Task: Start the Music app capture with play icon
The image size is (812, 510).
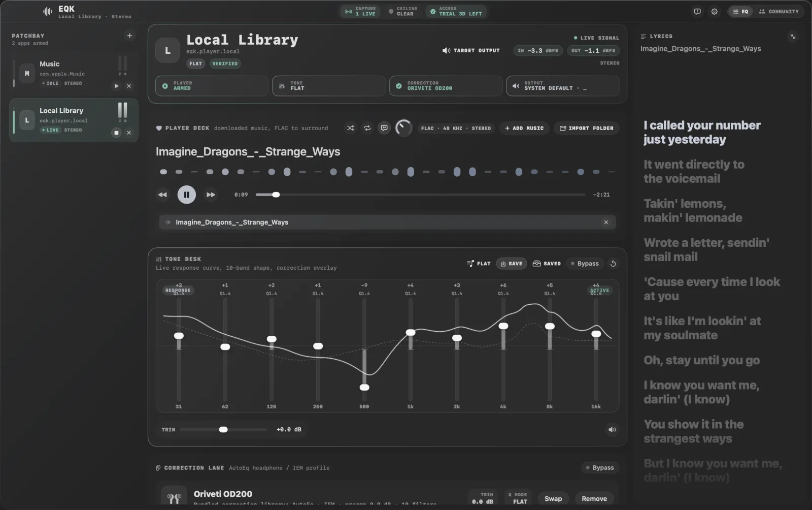Action: 116,86
